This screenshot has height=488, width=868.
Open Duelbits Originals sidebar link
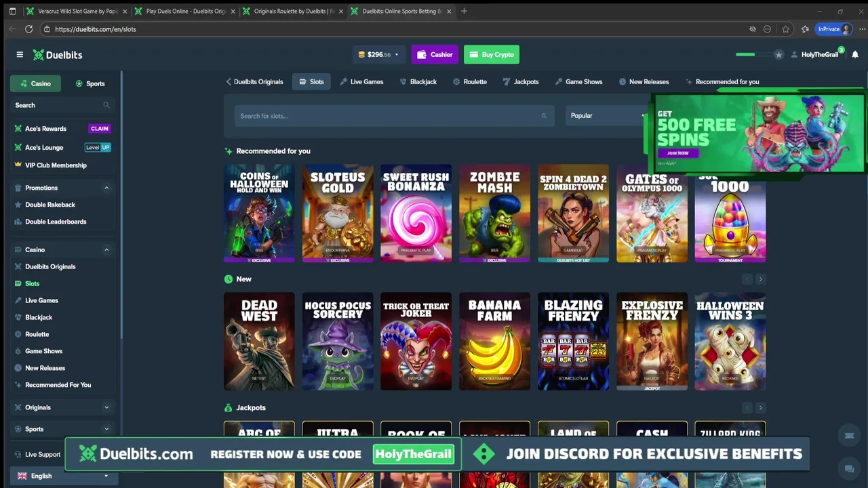click(50, 267)
